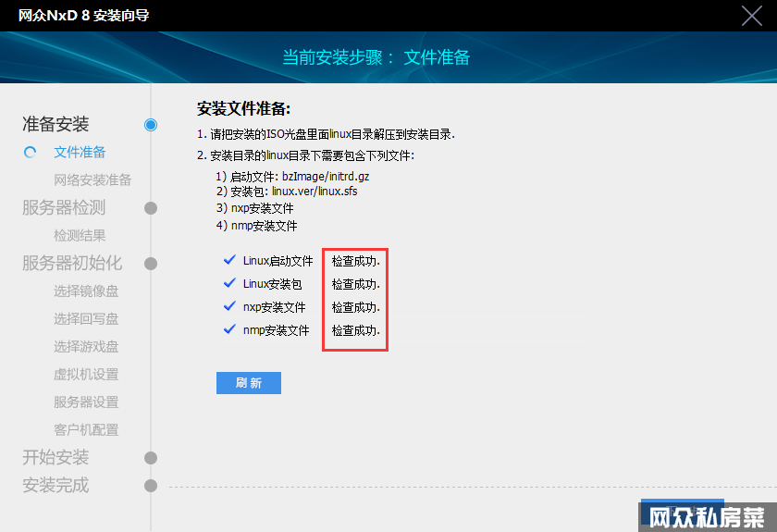Screen dimensions: 777x532
Task: Open the 网络安装准备 sub-step
Action: pos(92,180)
